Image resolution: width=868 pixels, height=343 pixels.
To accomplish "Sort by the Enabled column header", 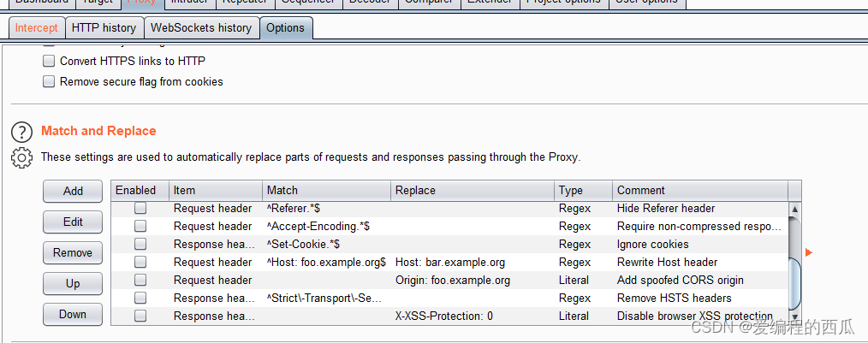I will coord(140,190).
